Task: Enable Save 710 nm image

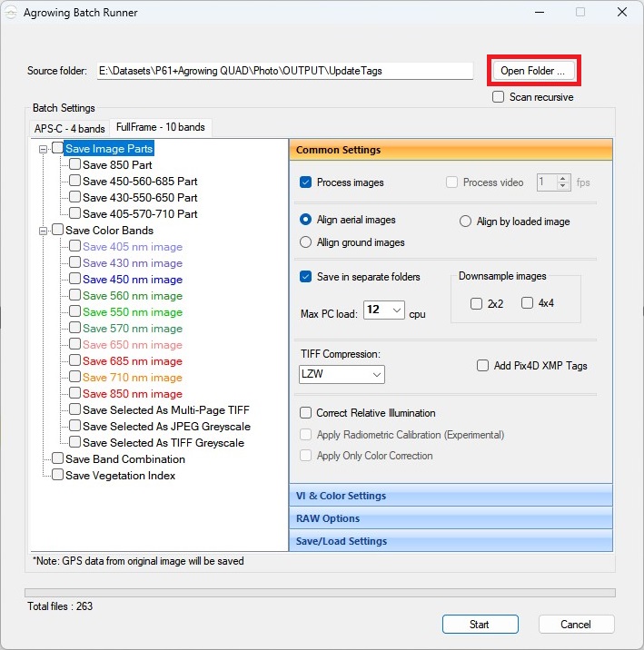Action: click(x=74, y=377)
